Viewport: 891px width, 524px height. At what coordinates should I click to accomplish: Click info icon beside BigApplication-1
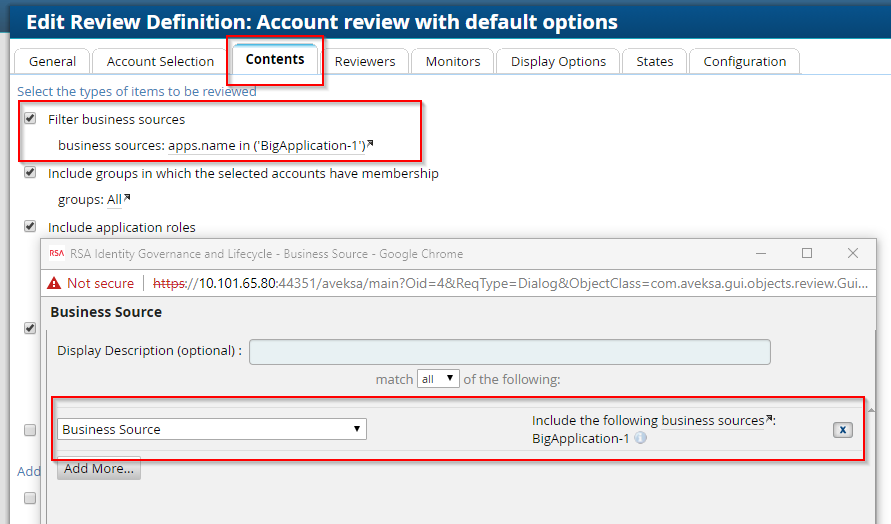tap(640, 438)
